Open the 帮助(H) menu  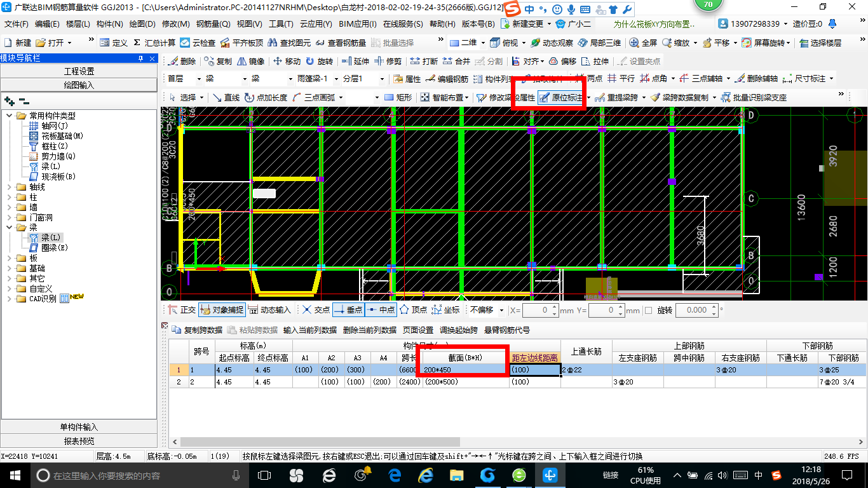pos(442,24)
